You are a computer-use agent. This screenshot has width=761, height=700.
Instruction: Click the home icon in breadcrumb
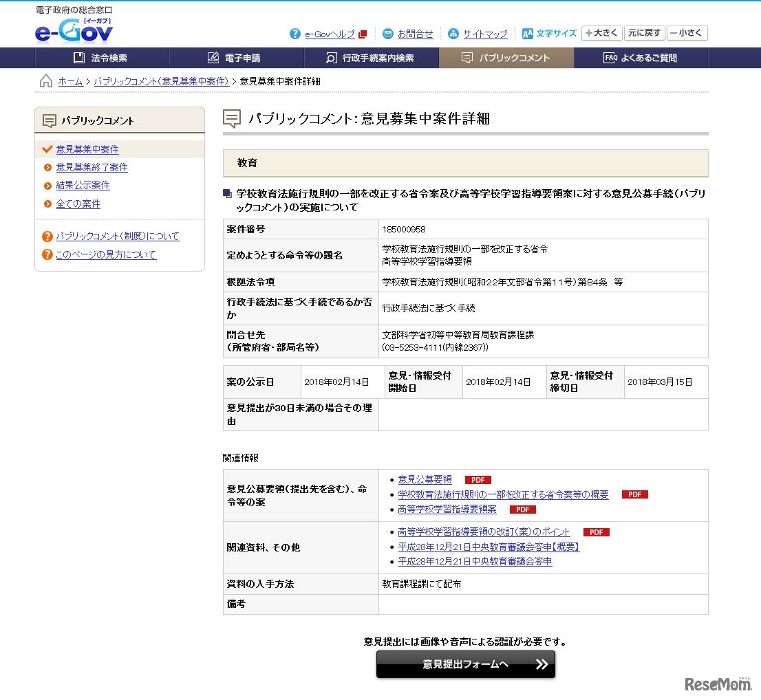click(46, 80)
